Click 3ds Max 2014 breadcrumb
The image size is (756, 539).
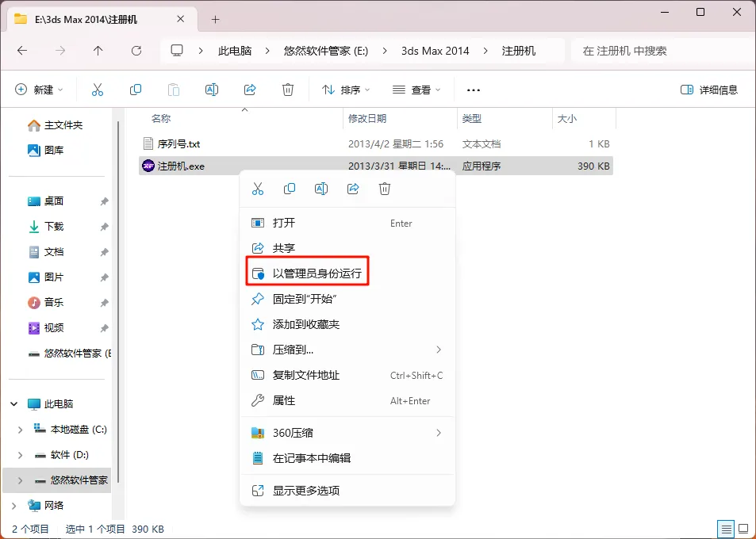point(435,51)
